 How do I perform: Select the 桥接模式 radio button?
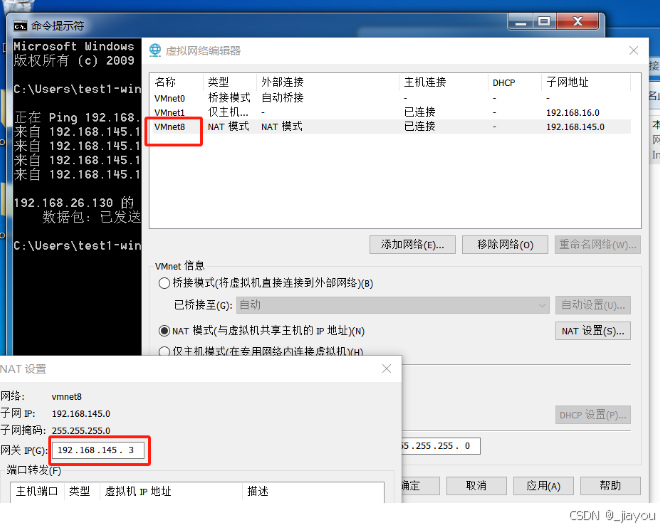pos(164,283)
